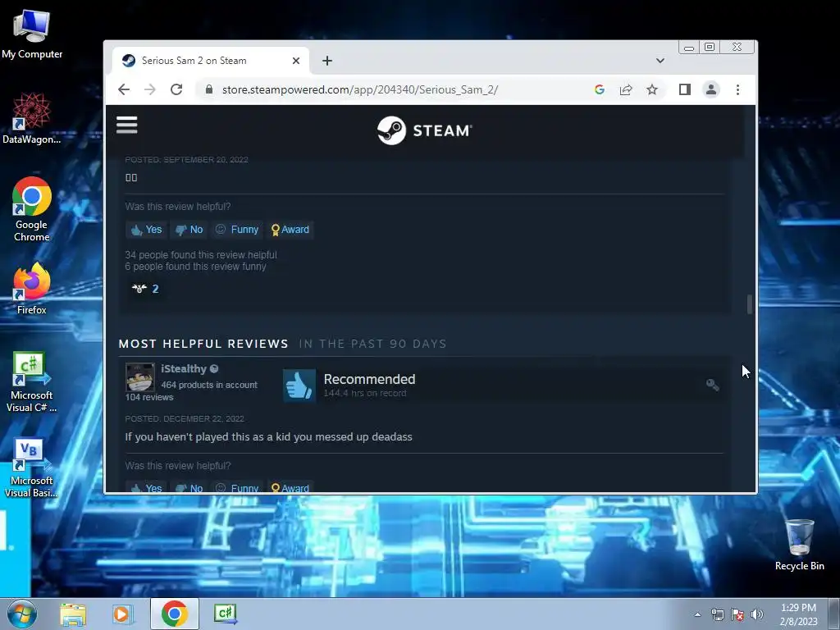The image size is (840, 630).
Task: Open the Google Chrome desktop shortcut
Action: pyautogui.click(x=32, y=209)
